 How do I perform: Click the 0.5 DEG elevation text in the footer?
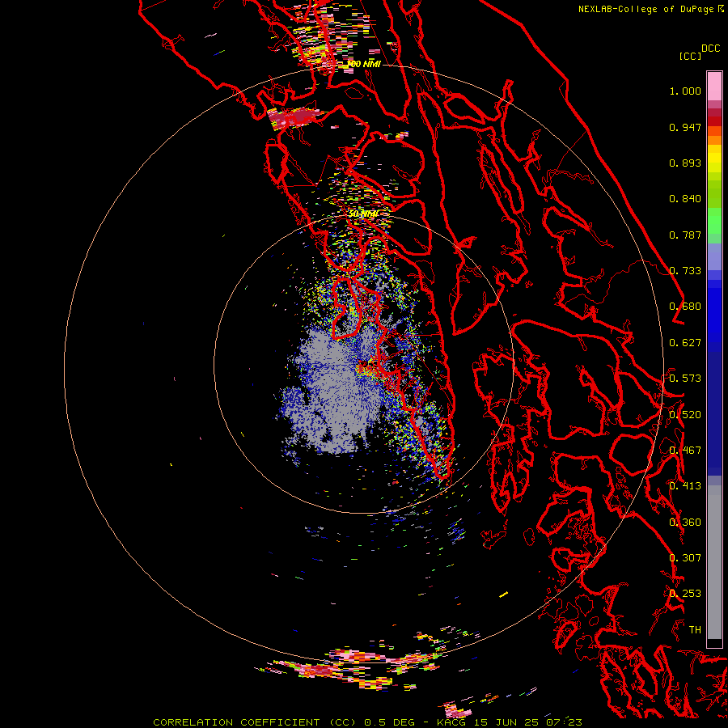pyautogui.click(x=388, y=722)
